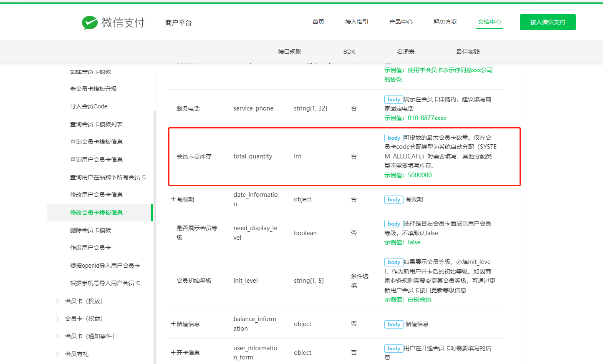Switch to the 名词表 tab
Image resolution: width=603 pixels, height=364 pixels.
pos(406,52)
